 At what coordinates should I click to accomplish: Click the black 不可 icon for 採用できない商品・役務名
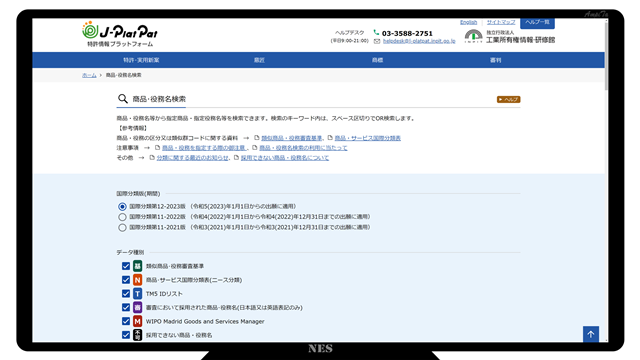[x=138, y=335]
